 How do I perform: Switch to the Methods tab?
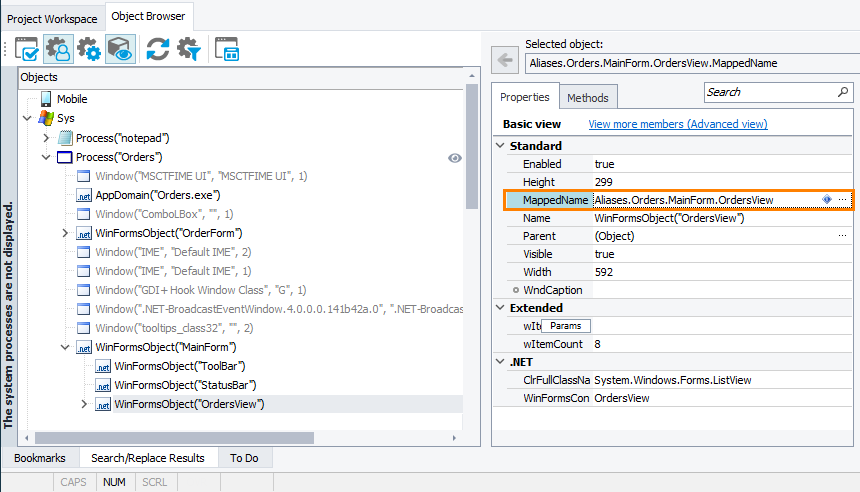click(587, 97)
